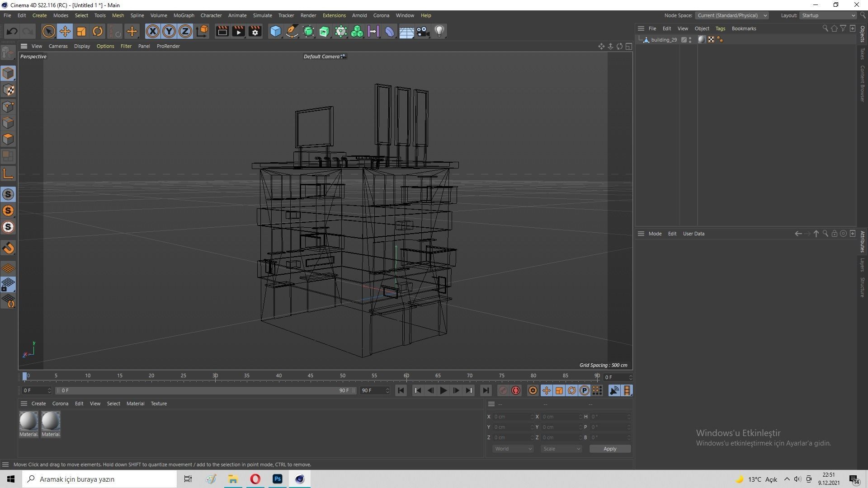
Task: Open Edit Render Settings icon
Action: (255, 31)
